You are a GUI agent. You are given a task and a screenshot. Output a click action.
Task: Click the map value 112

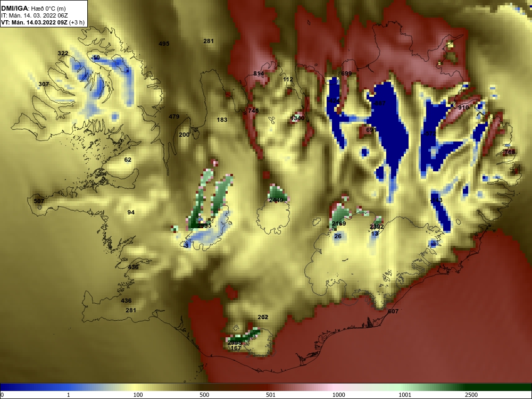pos(288,79)
